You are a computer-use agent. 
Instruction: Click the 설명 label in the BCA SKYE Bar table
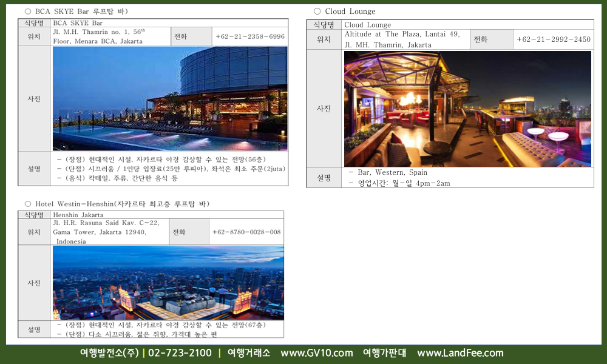pos(34,169)
